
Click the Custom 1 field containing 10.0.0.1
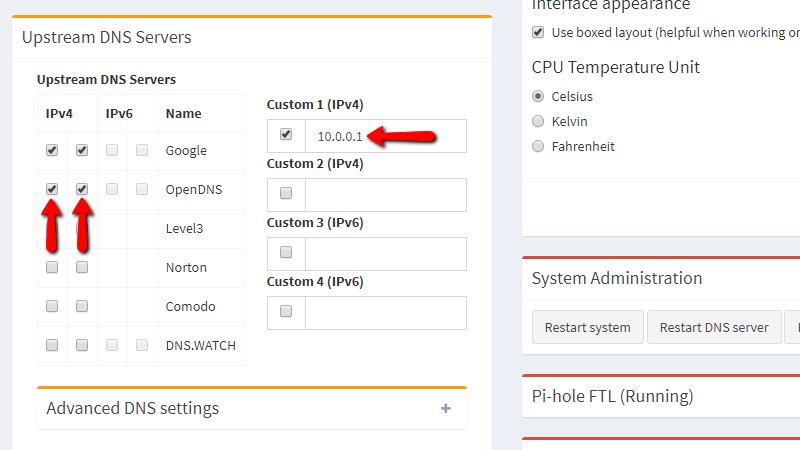[386, 136]
